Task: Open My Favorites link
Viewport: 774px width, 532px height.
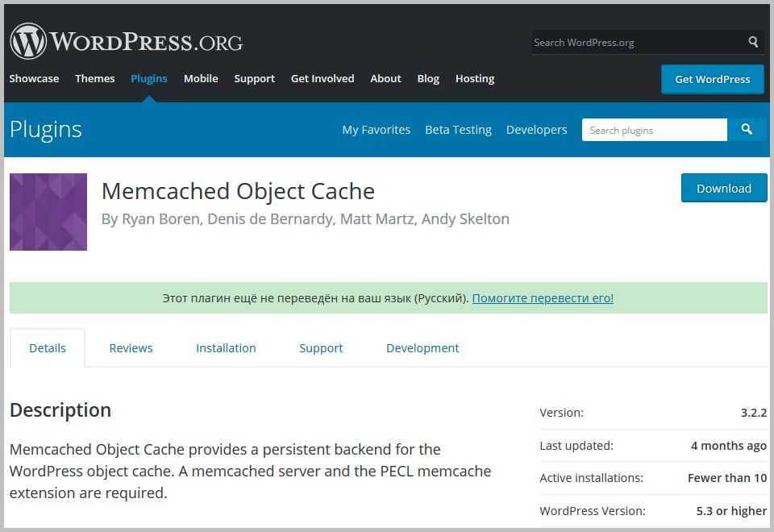Action: (376, 130)
